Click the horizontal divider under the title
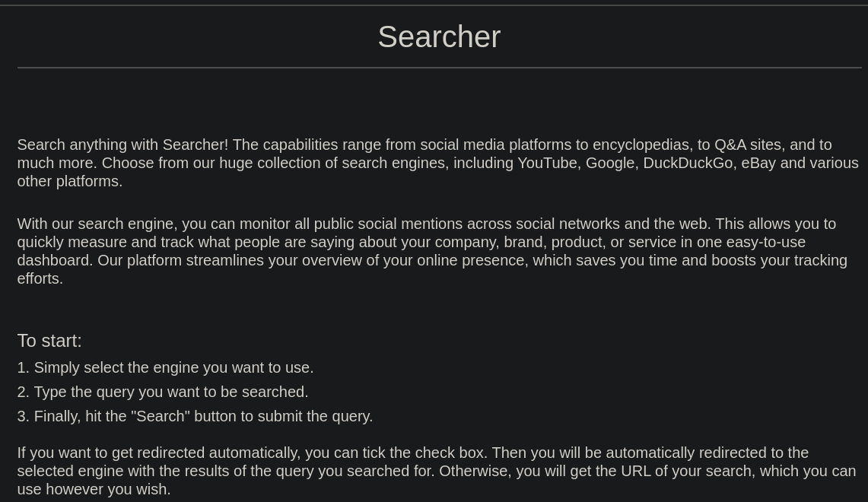Viewport: 868px width, 502px height. tap(439, 68)
